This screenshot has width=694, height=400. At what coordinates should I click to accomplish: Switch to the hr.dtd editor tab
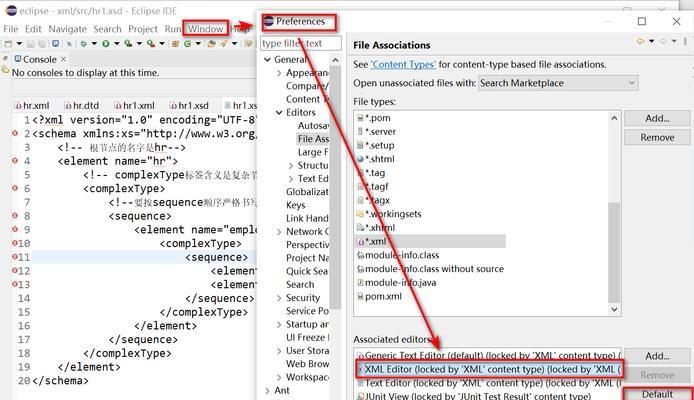pos(82,106)
